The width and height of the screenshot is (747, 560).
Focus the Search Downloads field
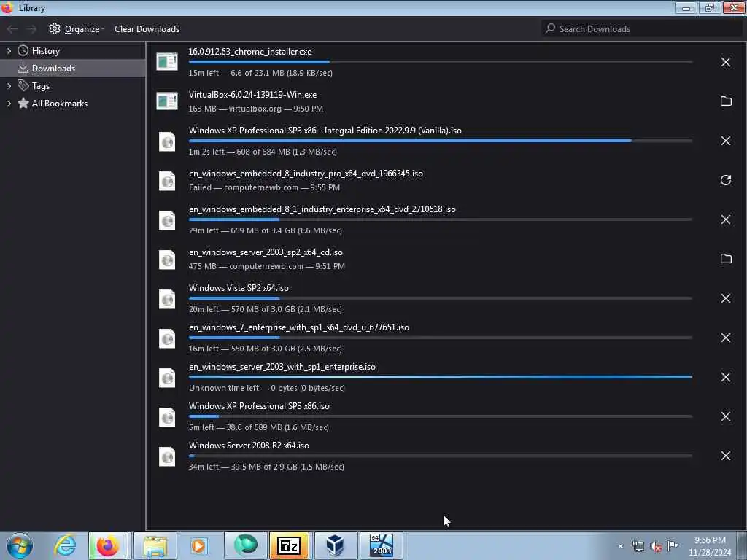(641, 29)
